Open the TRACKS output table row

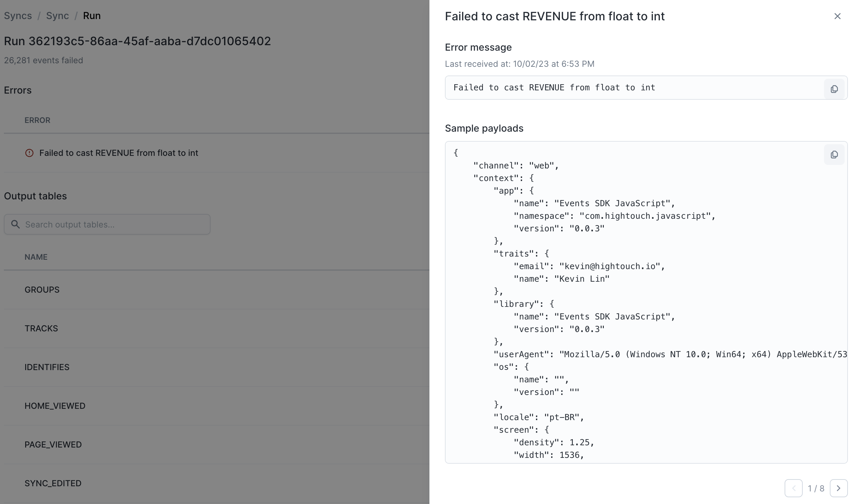point(41,328)
